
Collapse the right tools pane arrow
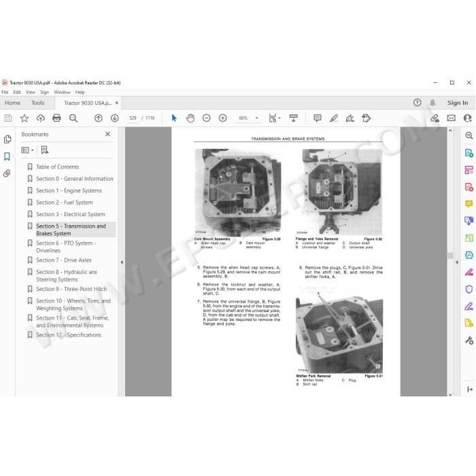(x=457, y=262)
